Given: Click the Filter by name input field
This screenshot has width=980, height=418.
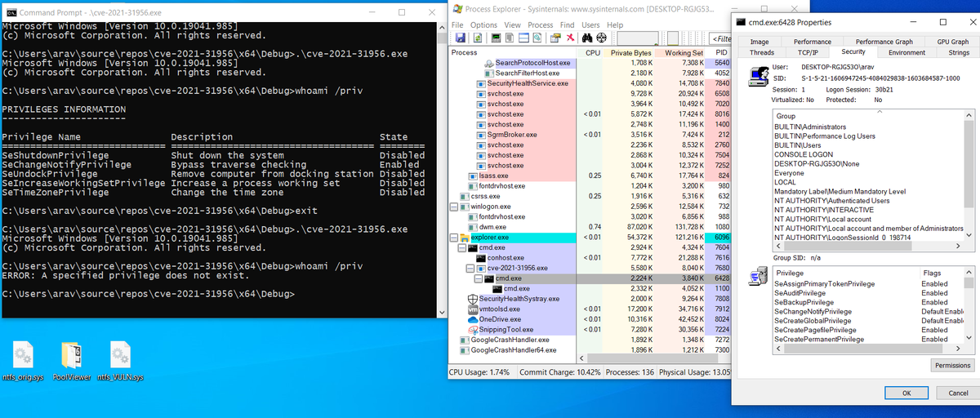Looking at the screenshot, I should 720,38.
